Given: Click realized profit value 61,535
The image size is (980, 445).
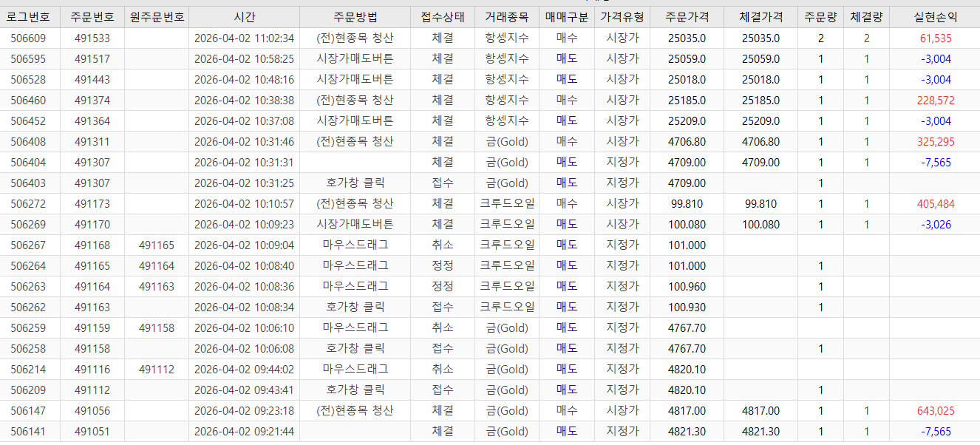Looking at the screenshot, I should click(x=936, y=38).
